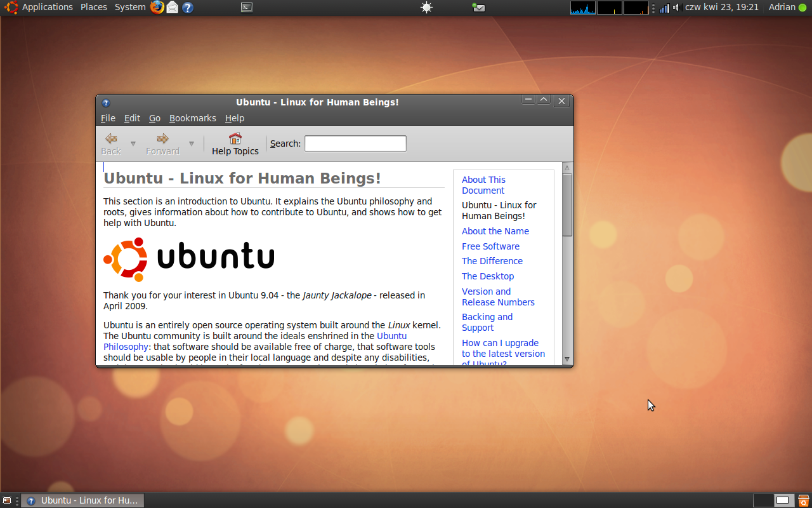Expand the Forward history dropdown arrow
The width and height of the screenshot is (812, 508).
click(192, 144)
